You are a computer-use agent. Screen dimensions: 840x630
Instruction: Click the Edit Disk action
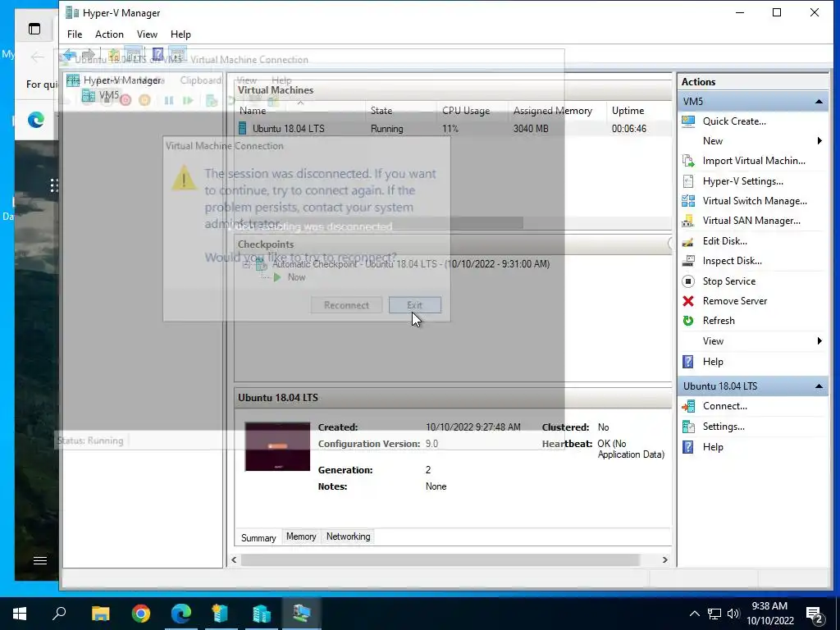(724, 241)
